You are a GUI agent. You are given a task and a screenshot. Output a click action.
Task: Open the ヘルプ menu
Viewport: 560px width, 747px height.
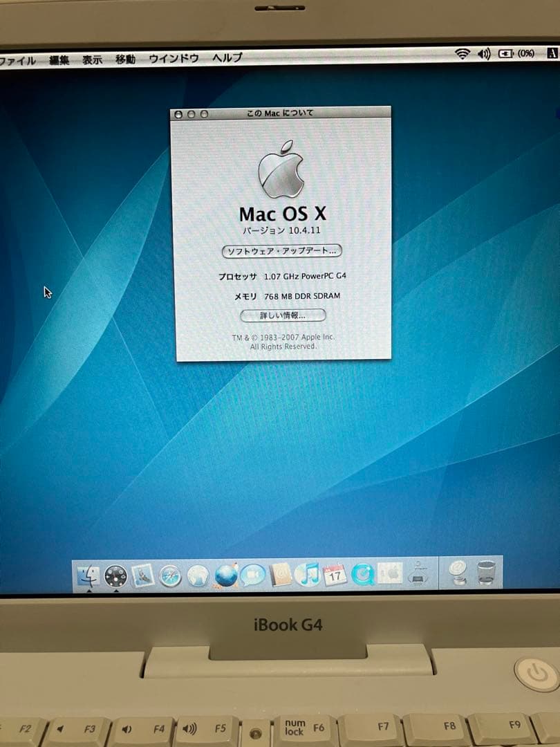pyautogui.click(x=227, y=57)
